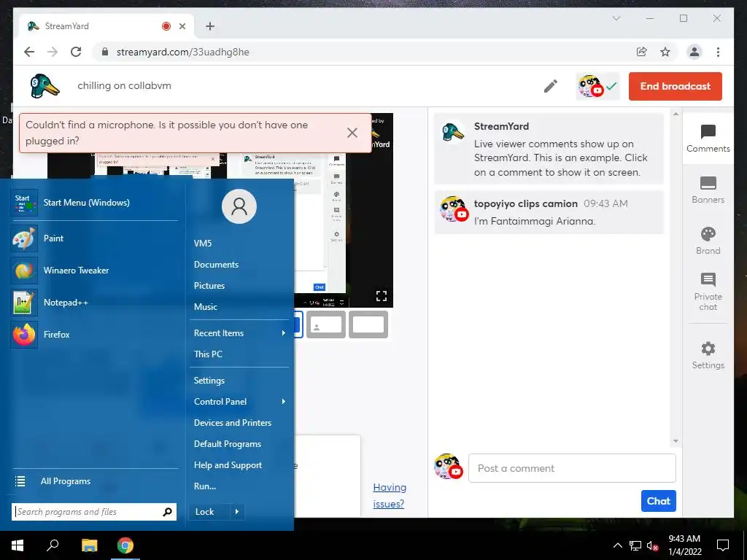Expand power options arrow beside Lock
The height and width of the screenshot is (560, 747).
237,512
